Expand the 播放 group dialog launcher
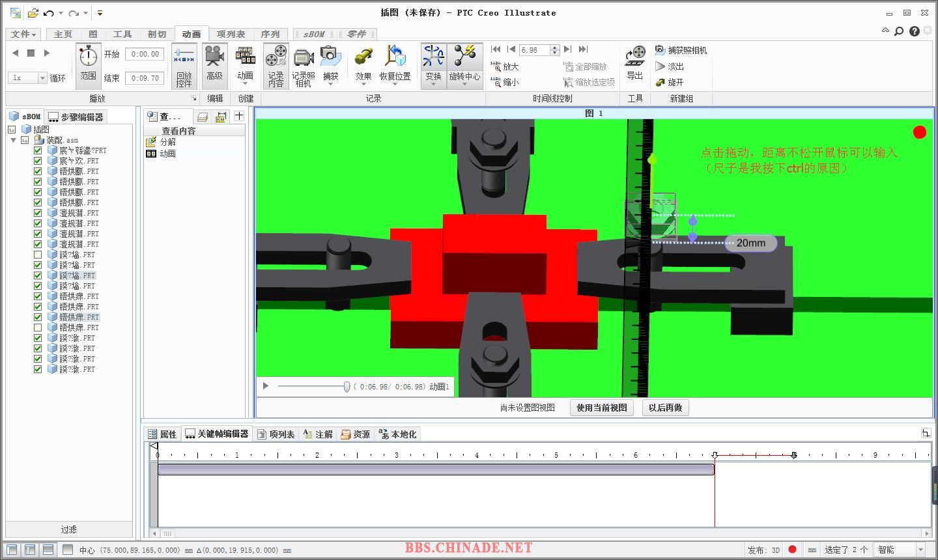 tap(193, 98)
